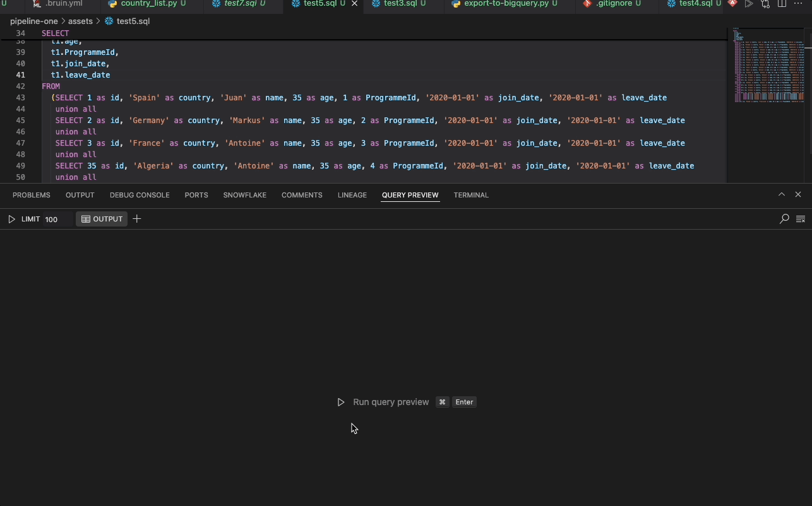Click the Bruin render icon in editor toolbar

pos(732,4)
